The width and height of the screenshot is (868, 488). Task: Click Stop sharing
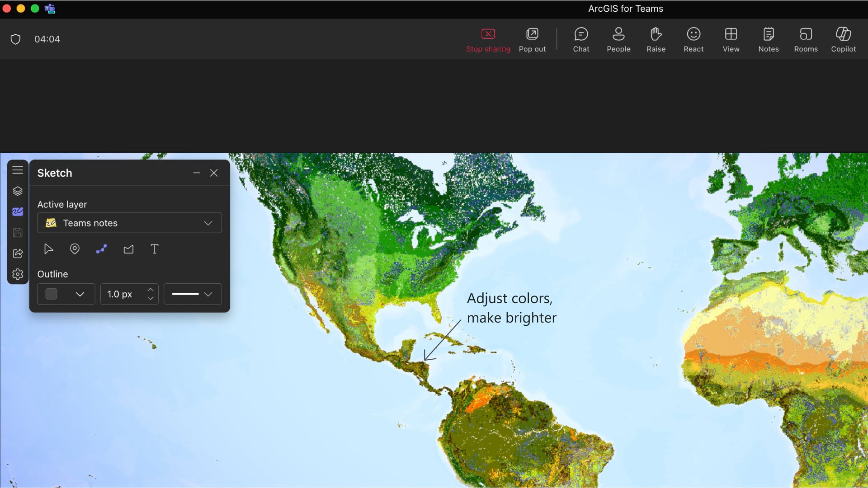click(x=488, y=39)
